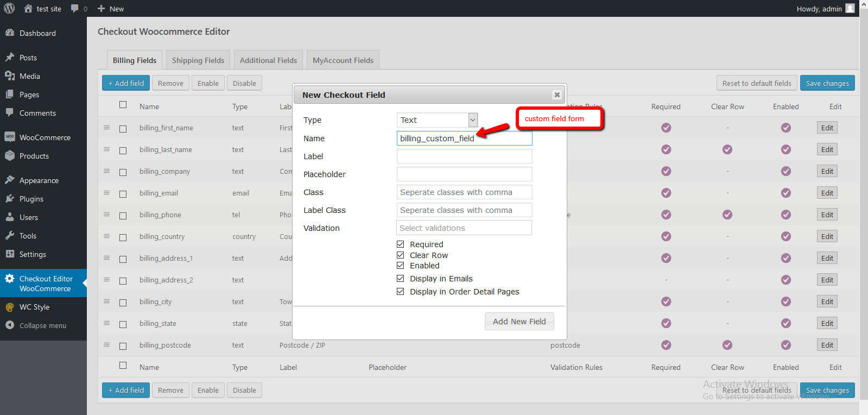Click billing_first_name Required checkmark icon

point(666,128)
